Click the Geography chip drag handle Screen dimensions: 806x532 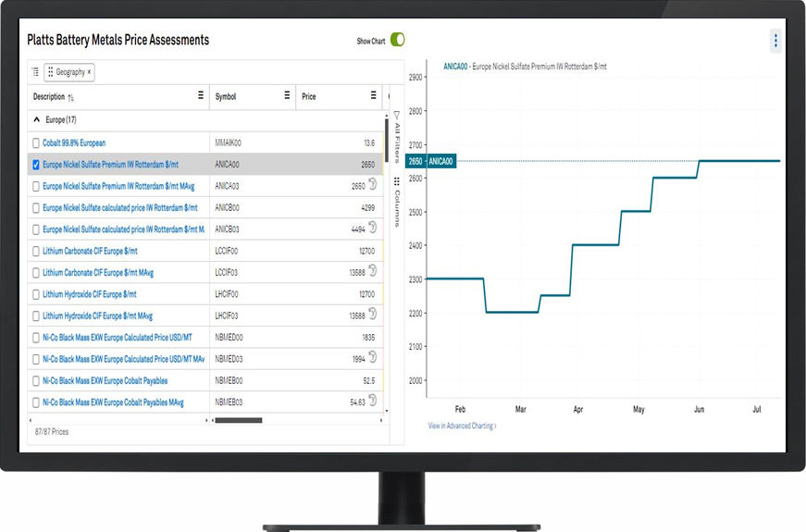click(50, 72)
